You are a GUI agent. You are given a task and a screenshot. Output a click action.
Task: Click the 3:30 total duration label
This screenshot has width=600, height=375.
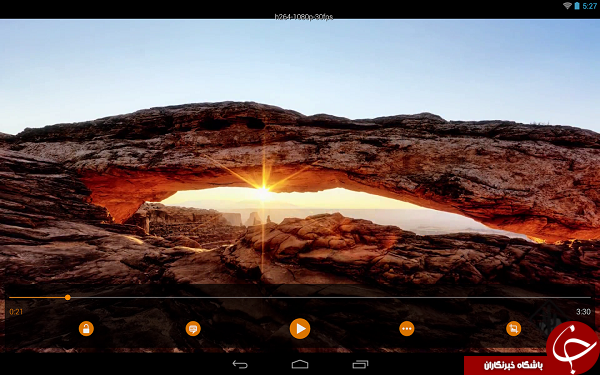coord(583,312)
